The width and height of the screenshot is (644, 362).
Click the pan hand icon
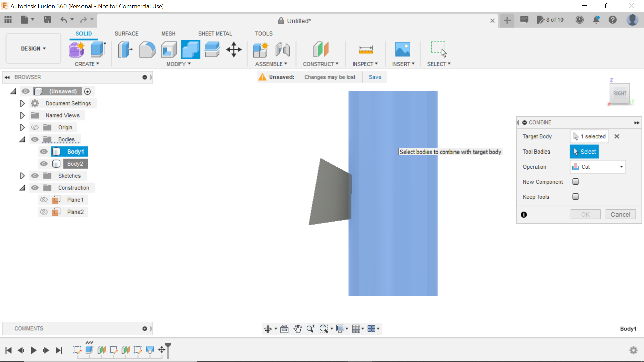(x=298, y=329)
